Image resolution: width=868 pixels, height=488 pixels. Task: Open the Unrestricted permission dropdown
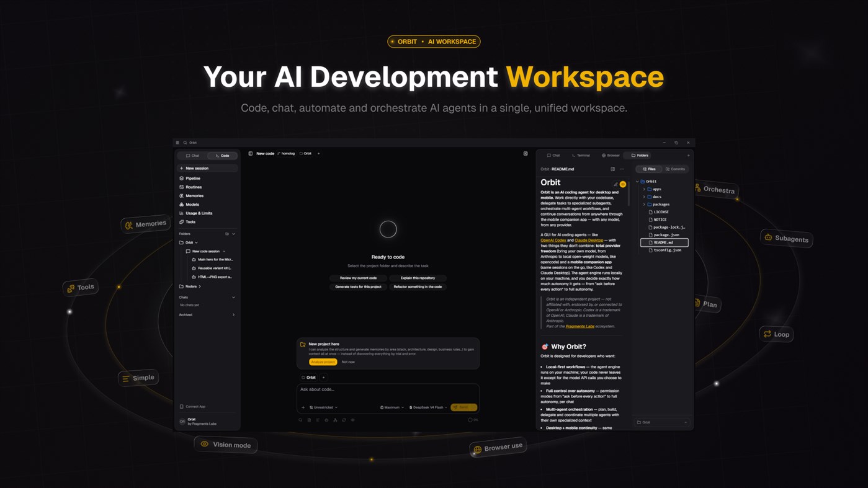(x=323, y=407)
